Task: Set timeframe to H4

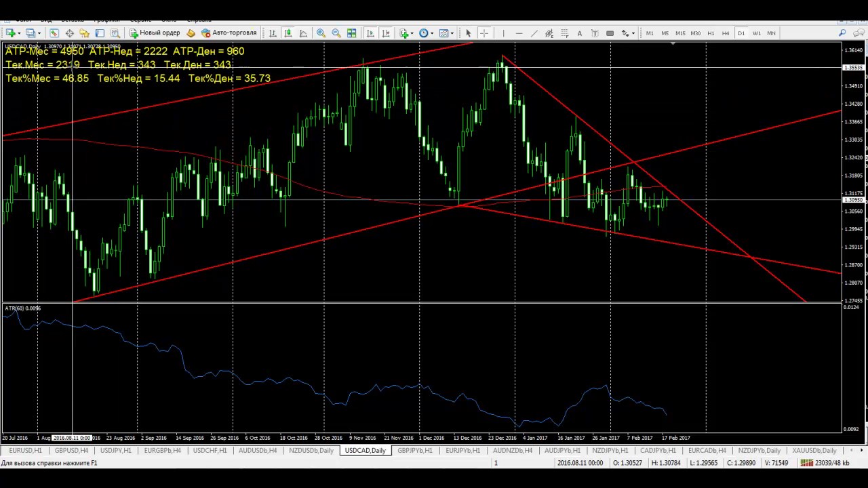Action: coord(726,33)
